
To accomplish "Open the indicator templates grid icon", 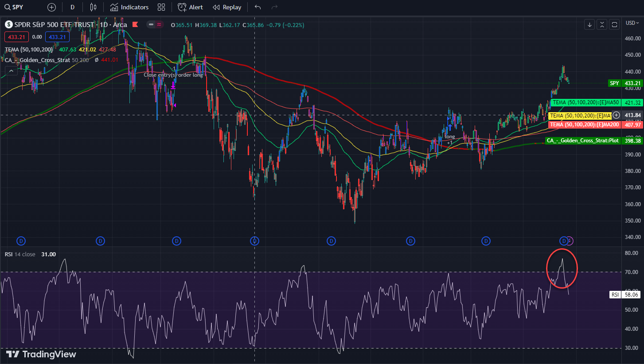I will click(161, 7).
